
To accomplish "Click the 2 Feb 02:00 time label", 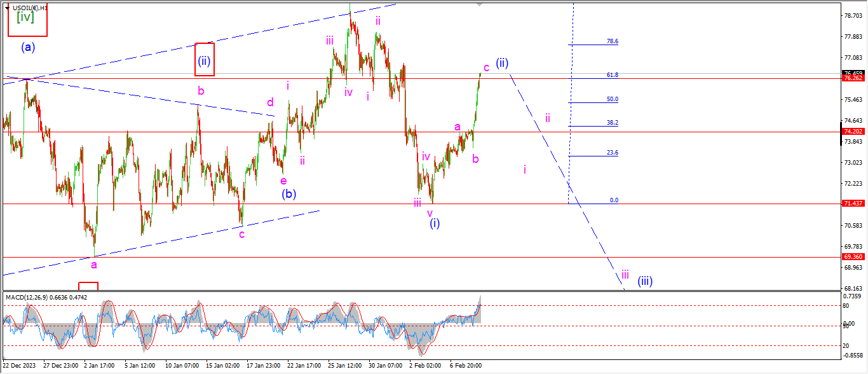I will pos(425,366).
